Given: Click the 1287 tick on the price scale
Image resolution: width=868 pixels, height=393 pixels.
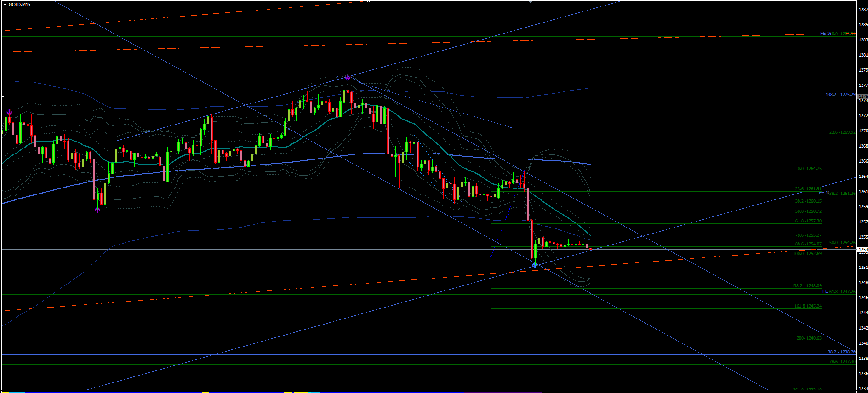Looking at the screenshot, I should click(x=863, y=10).
